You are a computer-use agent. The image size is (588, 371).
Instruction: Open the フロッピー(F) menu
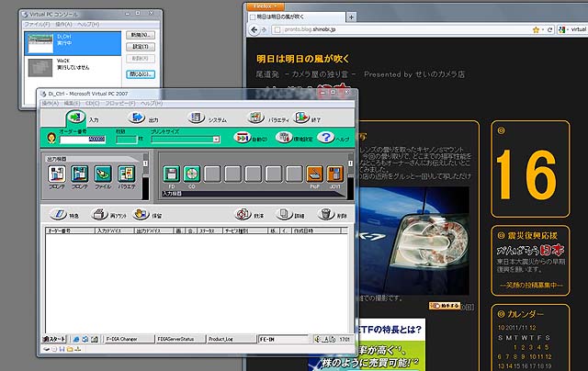[120, 104]
